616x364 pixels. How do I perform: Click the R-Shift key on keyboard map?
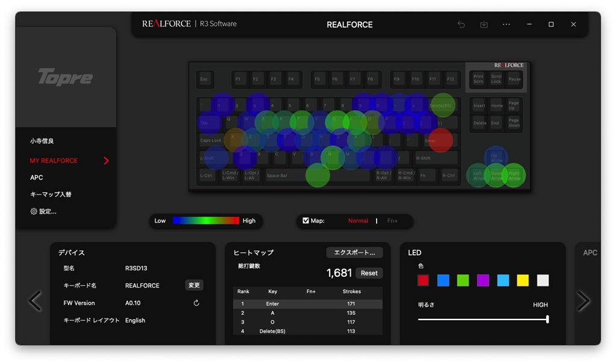(436, 158)
